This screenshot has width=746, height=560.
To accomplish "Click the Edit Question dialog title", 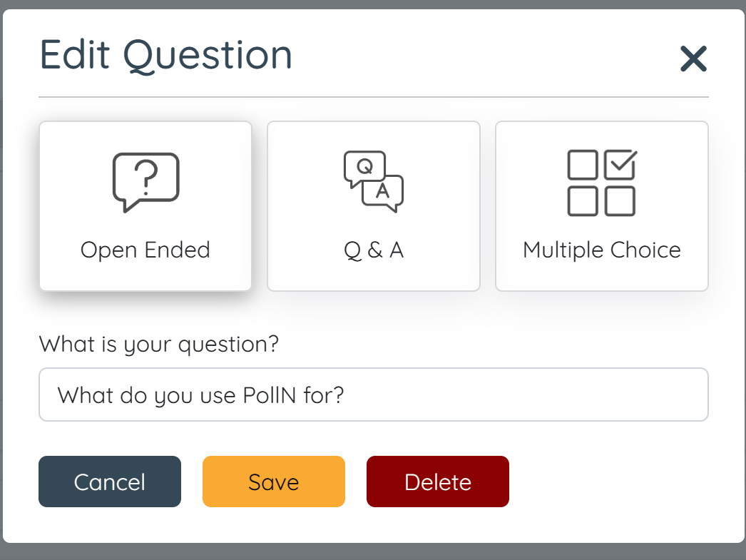I will point(165,55).
